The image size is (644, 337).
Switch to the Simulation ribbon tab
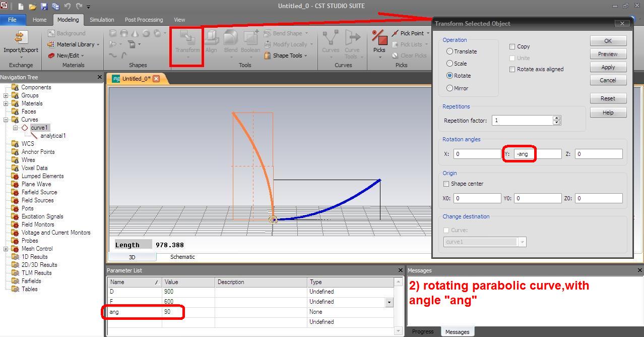click(102, 20)
